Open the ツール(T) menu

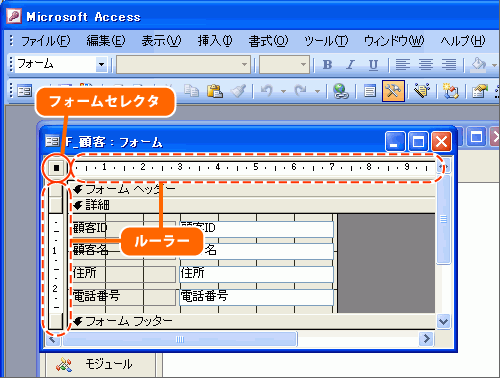(326, 41)
